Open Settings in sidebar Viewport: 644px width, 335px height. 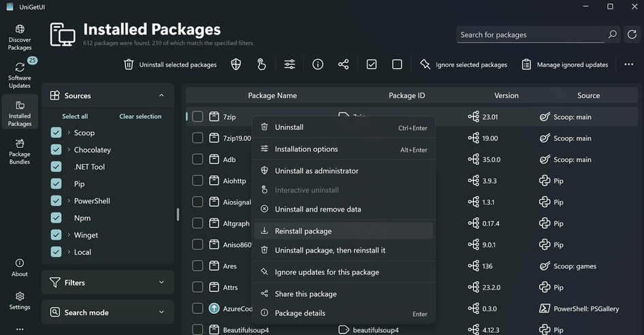click(20, 301)
